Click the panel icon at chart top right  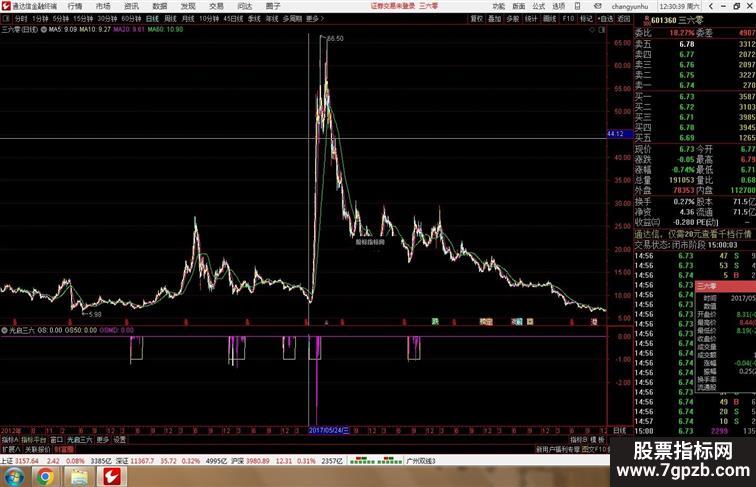601,30
